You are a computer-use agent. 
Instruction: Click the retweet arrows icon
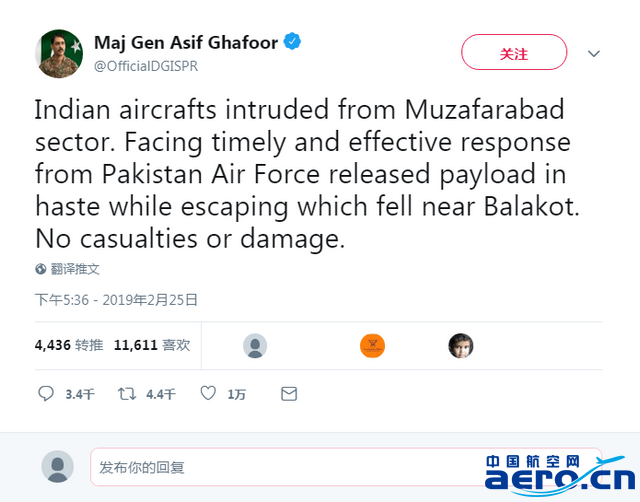point(127,394)
